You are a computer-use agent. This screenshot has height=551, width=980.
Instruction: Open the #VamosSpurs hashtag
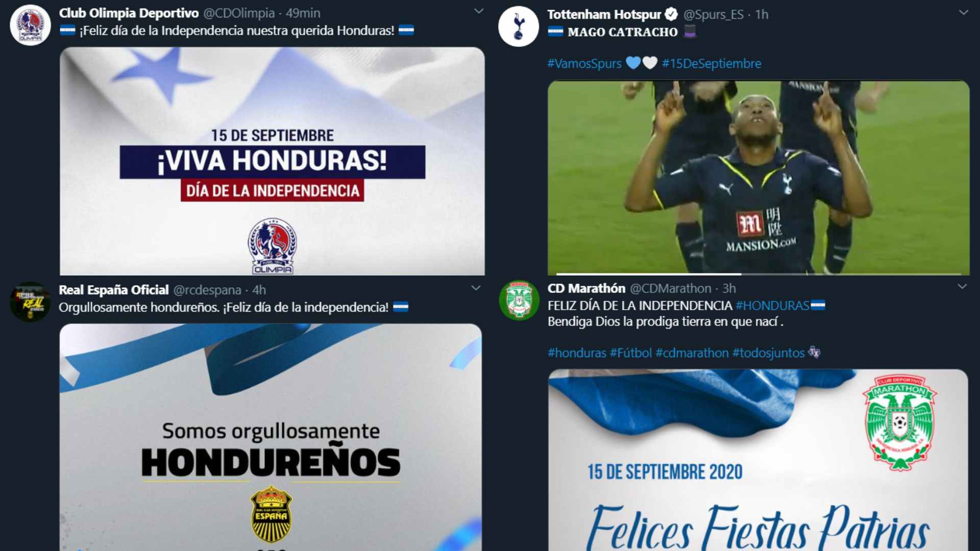584,63
